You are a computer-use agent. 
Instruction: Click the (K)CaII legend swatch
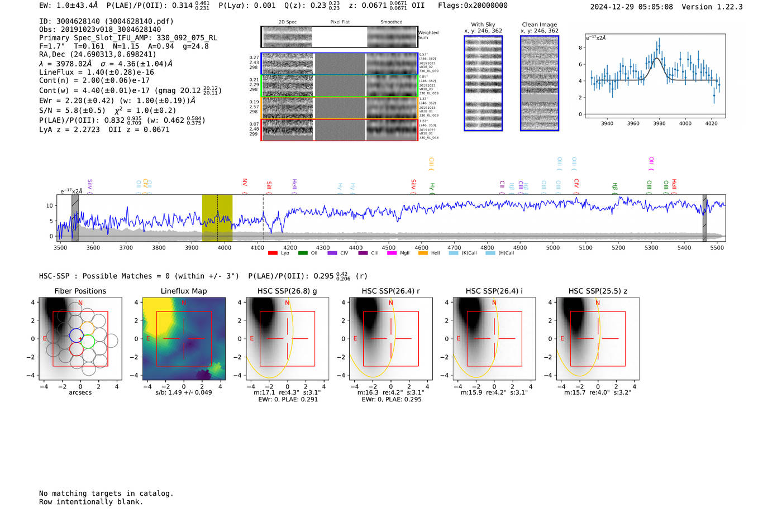pyautogui.click(x=454, y=253)
